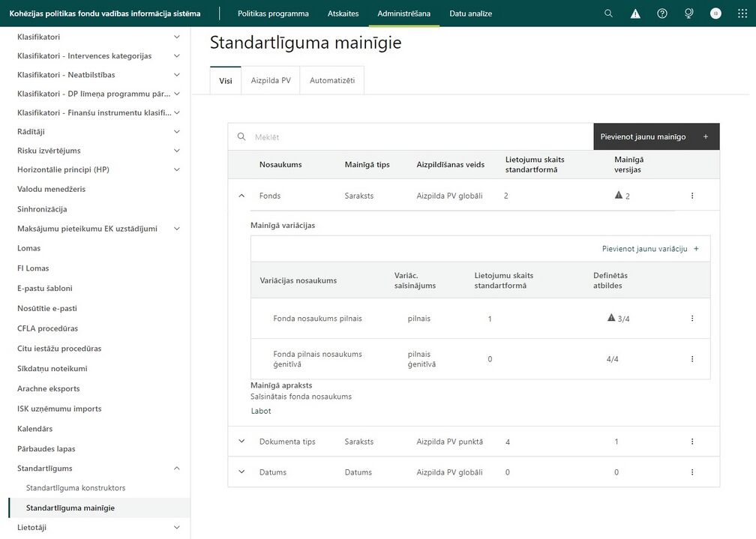
Task: Switch to the Automatizēti tab
Action: pyautogui.click(x=332, y=80)
